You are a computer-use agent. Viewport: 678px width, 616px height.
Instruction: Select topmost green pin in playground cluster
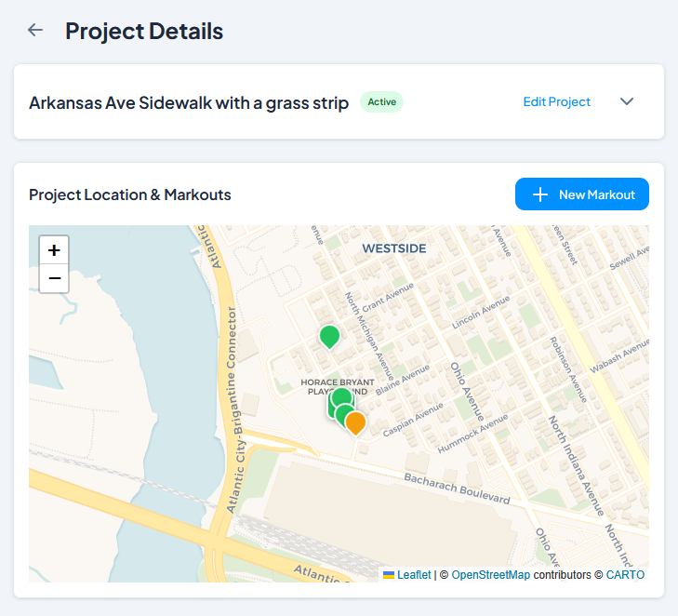click(x=341, y=397)
